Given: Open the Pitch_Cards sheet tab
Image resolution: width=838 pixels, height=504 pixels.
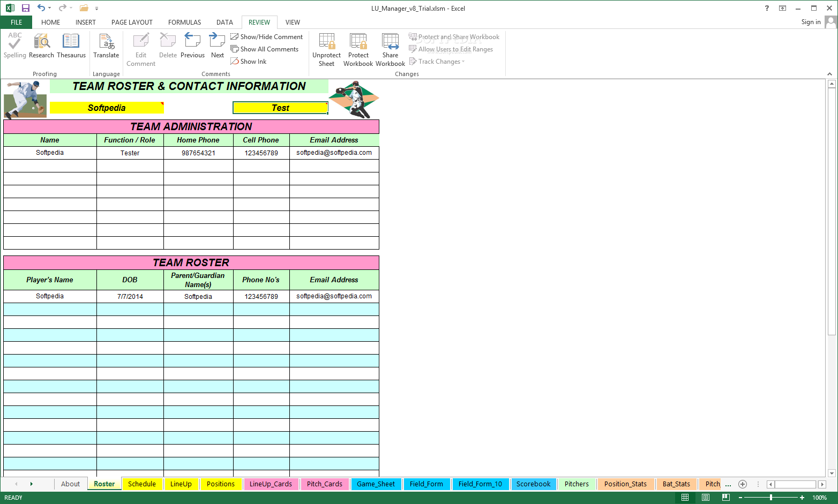Looking at the screenshot, I should 324,484.
